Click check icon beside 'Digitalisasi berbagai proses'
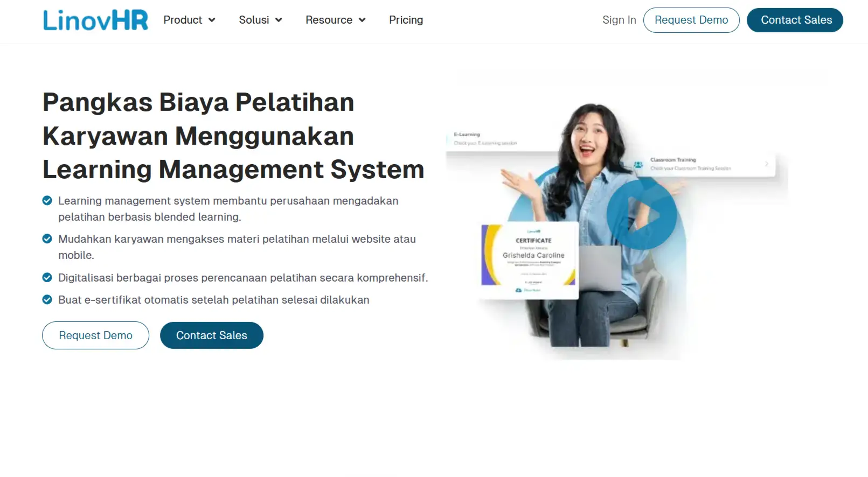Screen dimensions: 868x477 [47, 278]
